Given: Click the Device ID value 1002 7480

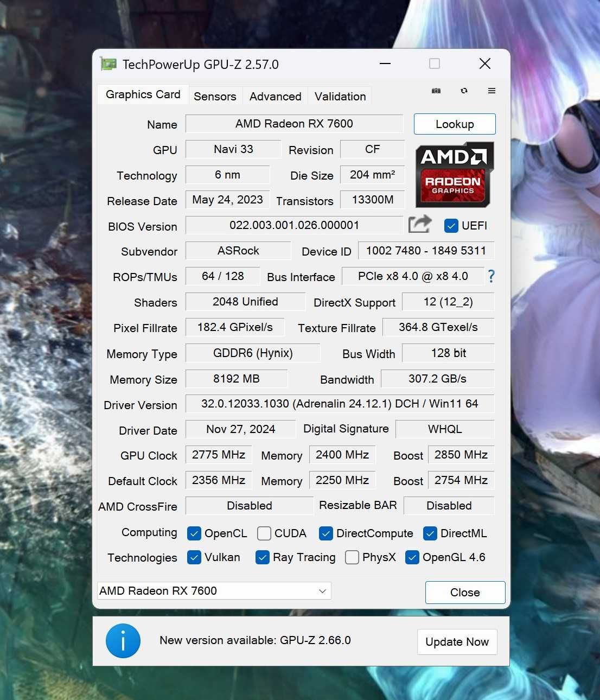Looking at the screenshot, I should coord(426,251).
